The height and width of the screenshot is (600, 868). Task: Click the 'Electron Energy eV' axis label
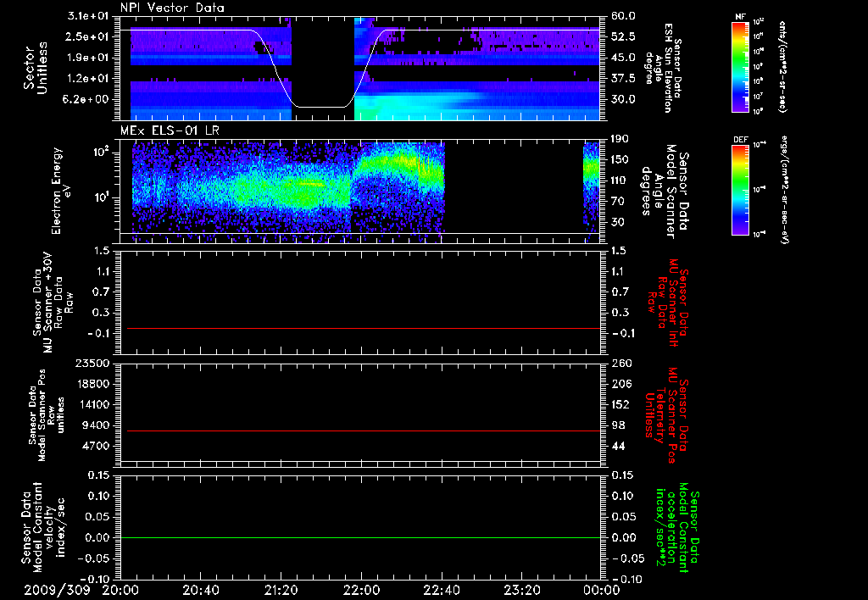coord(61,191)
